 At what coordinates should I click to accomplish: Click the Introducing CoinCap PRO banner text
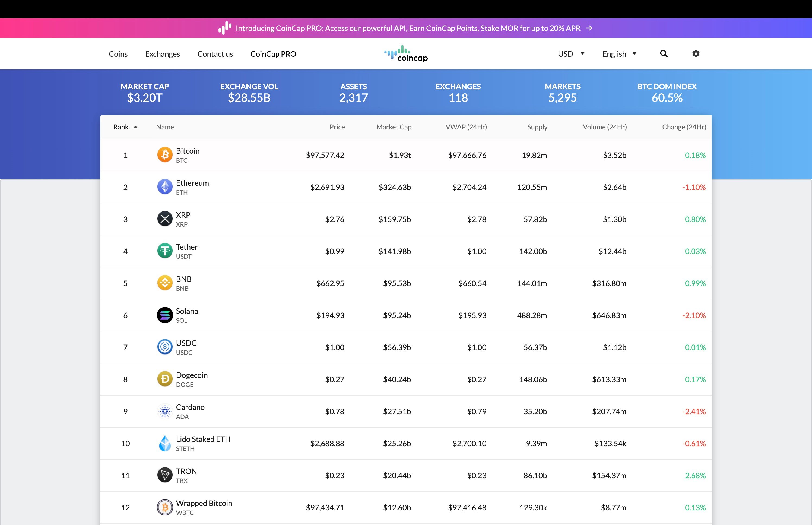click(408, 28)
